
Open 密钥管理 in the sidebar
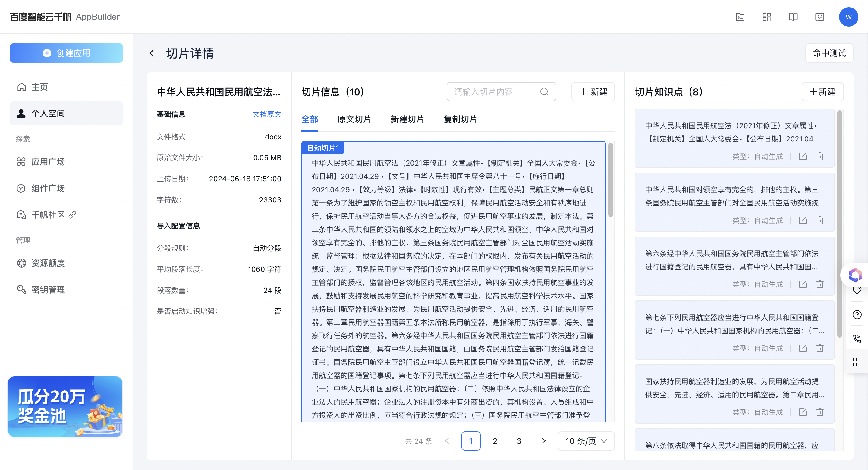point(66,290)
